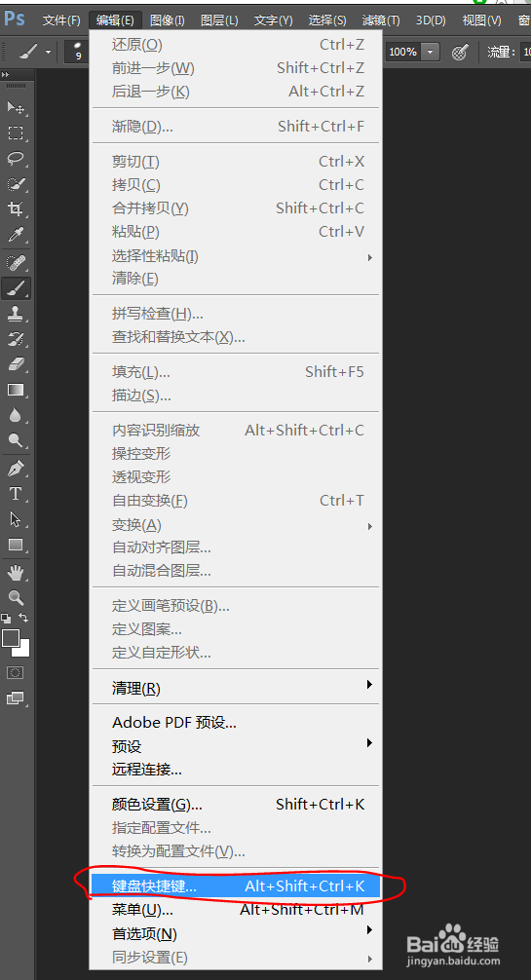Open the opacity 100% dropdown arrow
The height and width of the screenshot is (980, 531).
[x=431, y=52]
